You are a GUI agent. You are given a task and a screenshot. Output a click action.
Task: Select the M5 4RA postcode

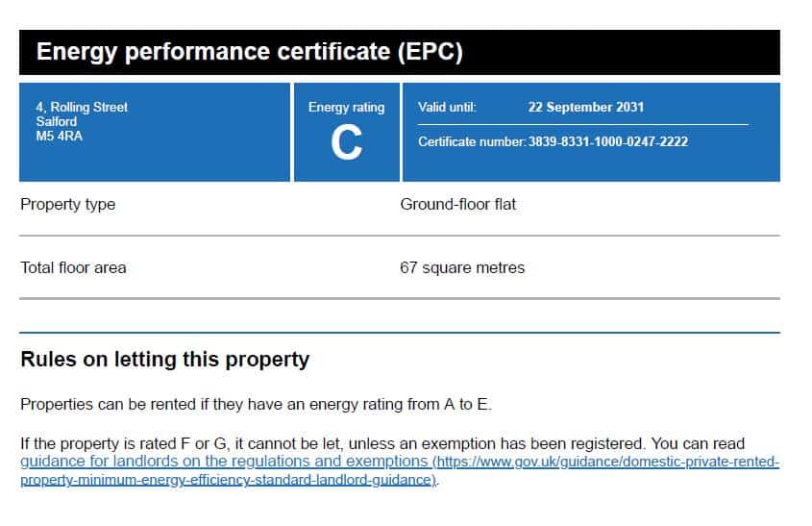pos(59,137)
